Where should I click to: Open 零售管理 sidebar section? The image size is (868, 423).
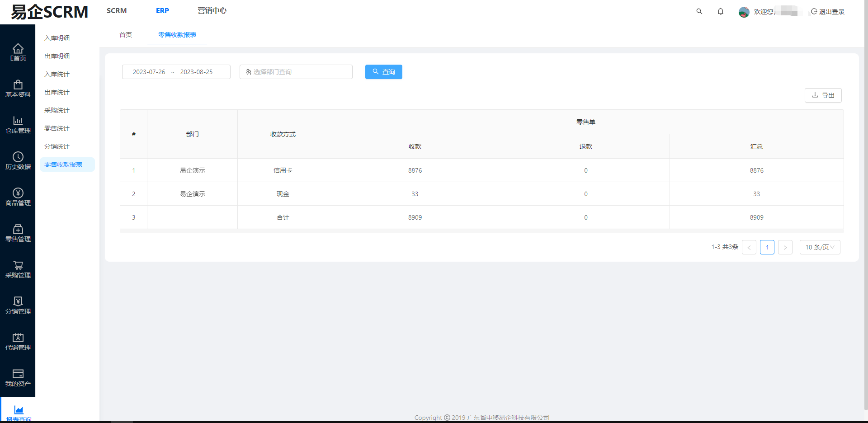(x=18, y=233)
